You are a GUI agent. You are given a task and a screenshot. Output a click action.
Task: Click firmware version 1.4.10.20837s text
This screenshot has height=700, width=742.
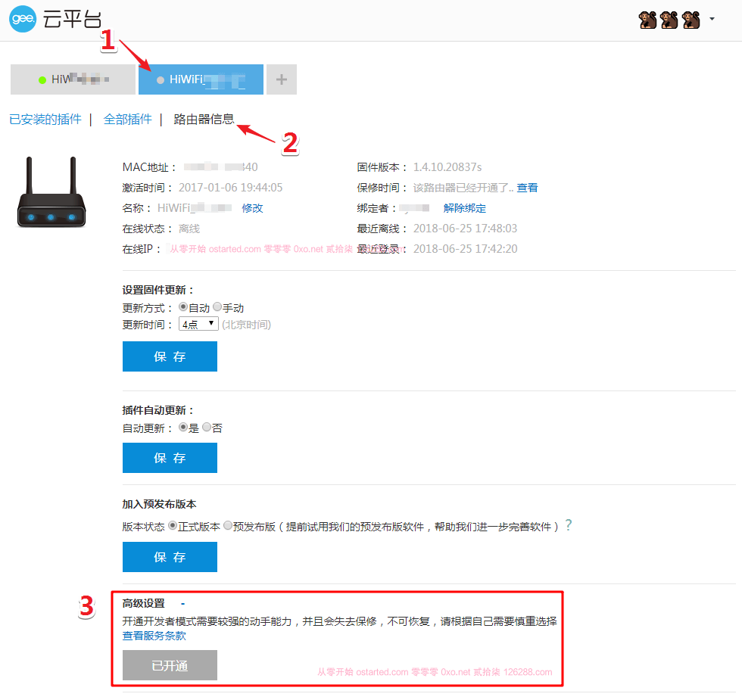click(447, 167)
